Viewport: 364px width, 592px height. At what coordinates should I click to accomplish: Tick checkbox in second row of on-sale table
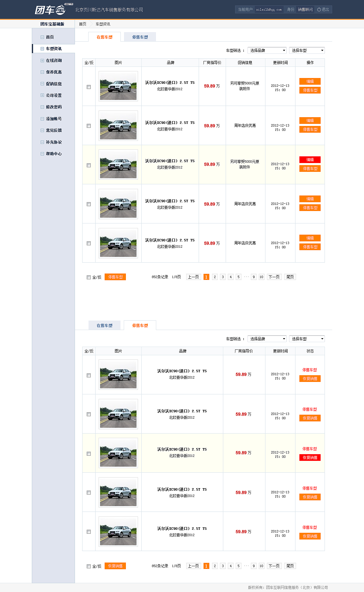[89, 126]
